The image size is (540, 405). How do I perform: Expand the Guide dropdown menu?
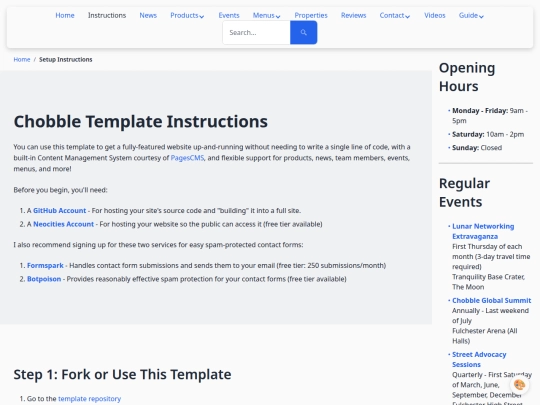(471, 15)
